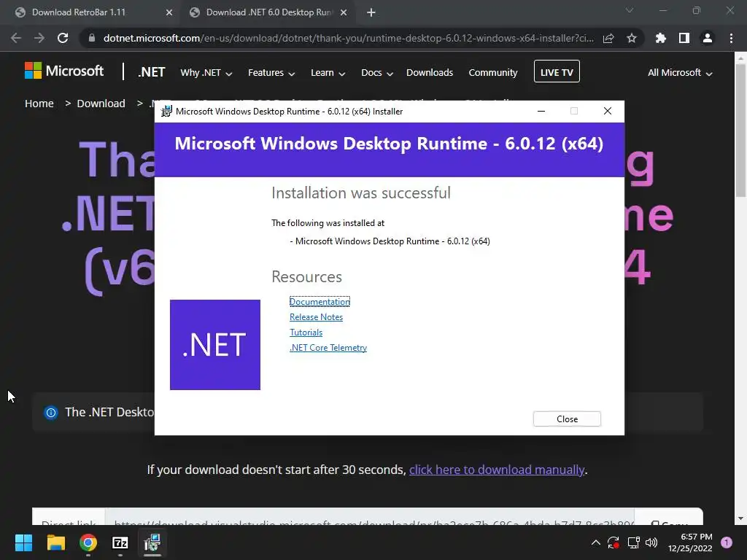Close the .NET 6.0 Desktop Runtime tab
The width and height of the screenshot is (747, 560).
344,13
